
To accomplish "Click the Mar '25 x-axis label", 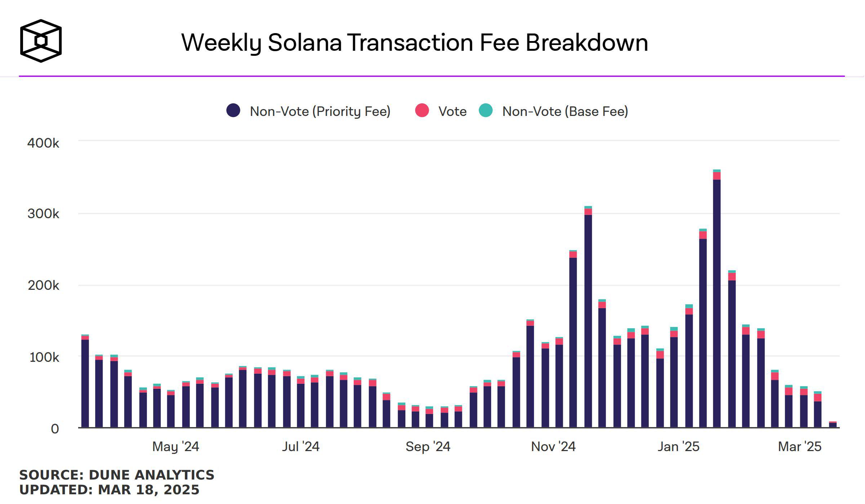I will (x=799, y=447).
